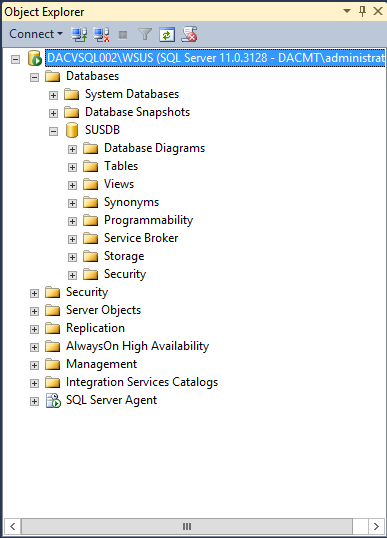Click the Disconnect server icon
This screenshot has height=538, width=387.
[x=101, y=34]
